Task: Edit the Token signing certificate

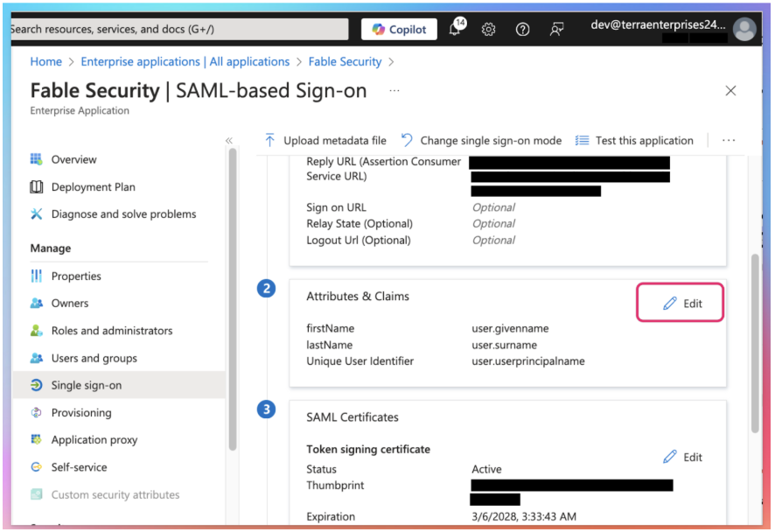Action: [x=682, y=457]
